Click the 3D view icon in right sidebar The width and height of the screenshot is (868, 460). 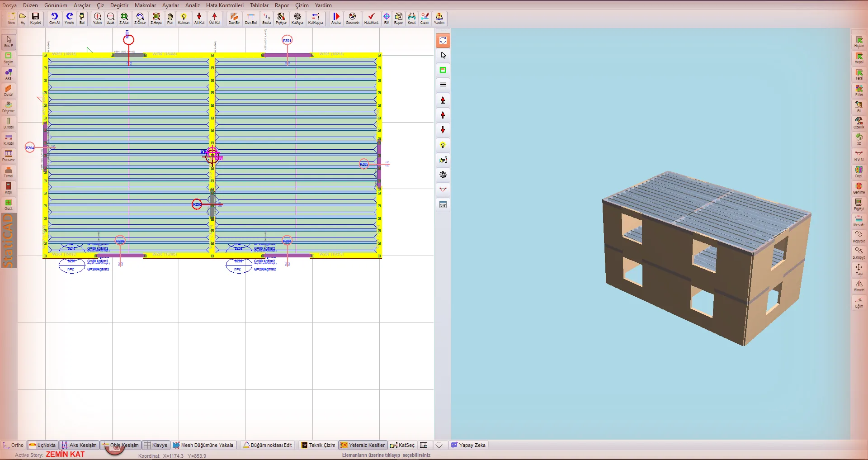859,139
